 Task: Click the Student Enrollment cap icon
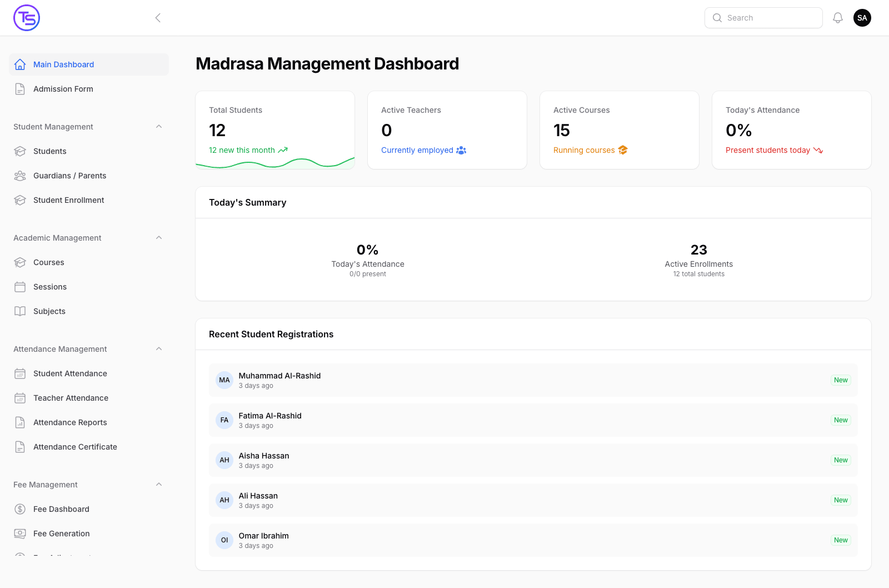click(20, 200)
